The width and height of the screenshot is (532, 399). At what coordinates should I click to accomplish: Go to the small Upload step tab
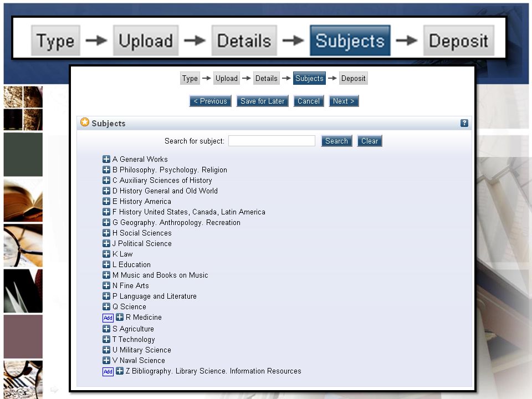226,78
